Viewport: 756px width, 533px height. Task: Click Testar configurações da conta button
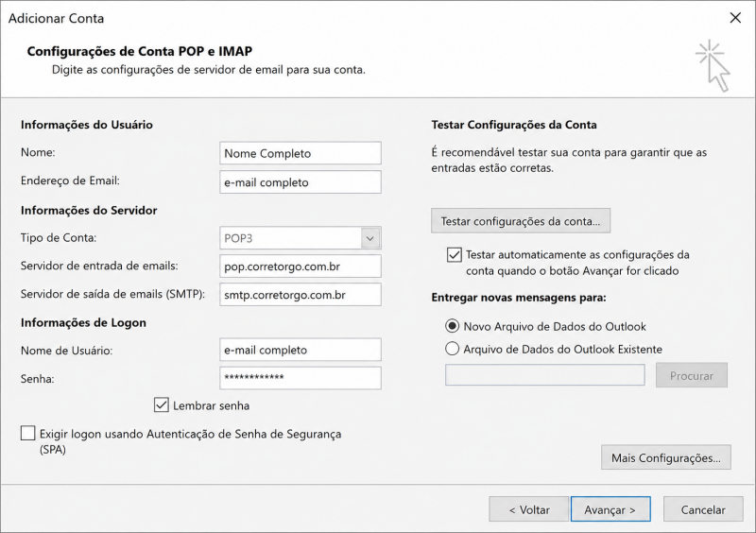point(521,221)
